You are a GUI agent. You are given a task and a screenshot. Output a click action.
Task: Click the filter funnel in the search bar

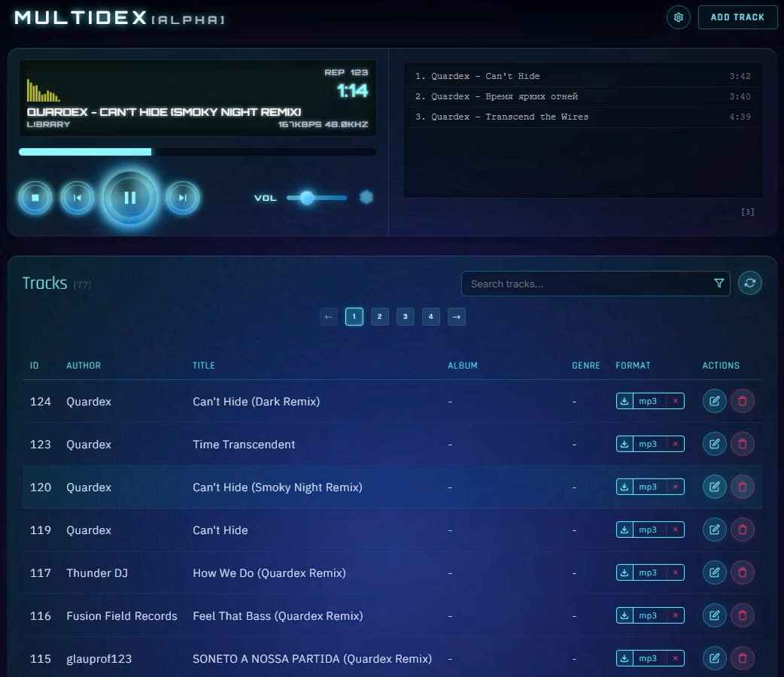click(719, 284)
